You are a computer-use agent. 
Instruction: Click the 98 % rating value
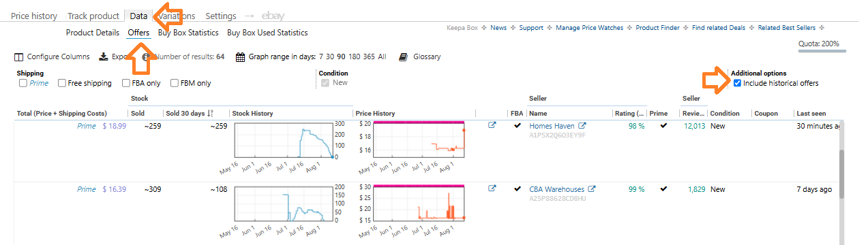(x=636, y=126)
